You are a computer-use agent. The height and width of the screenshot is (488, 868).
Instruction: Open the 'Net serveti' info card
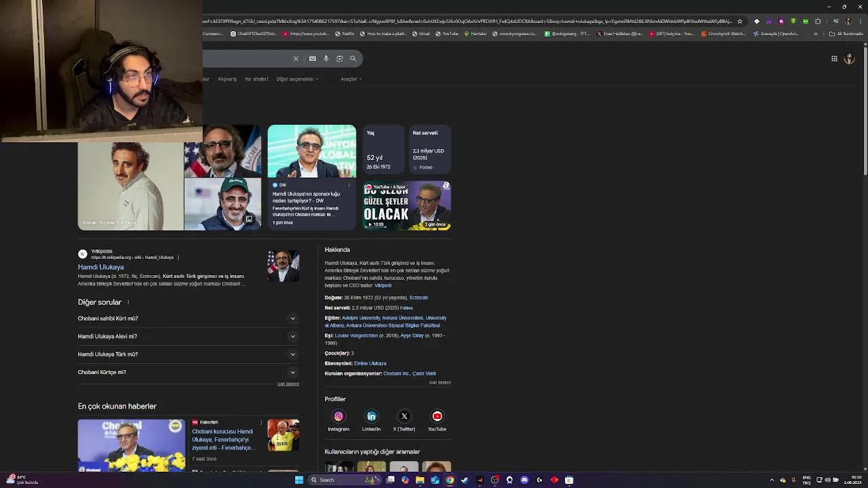(x=430, y=149)
